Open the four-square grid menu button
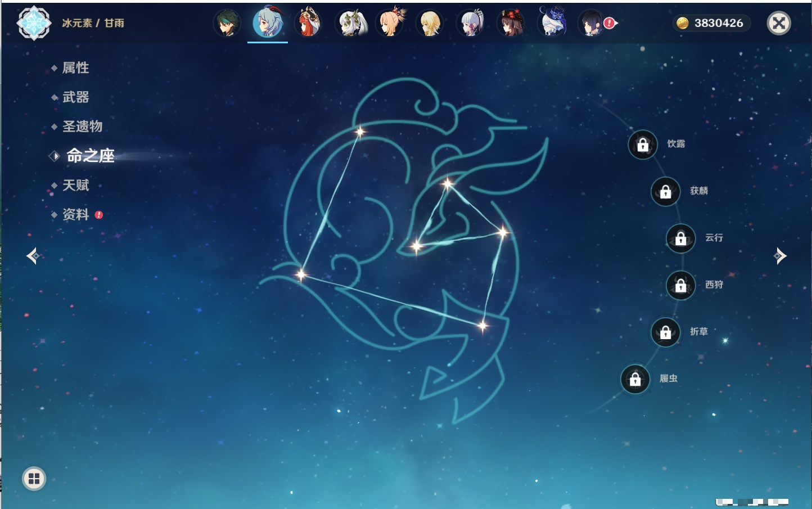The width and height of the screenshot is (812, 509). 34,479
